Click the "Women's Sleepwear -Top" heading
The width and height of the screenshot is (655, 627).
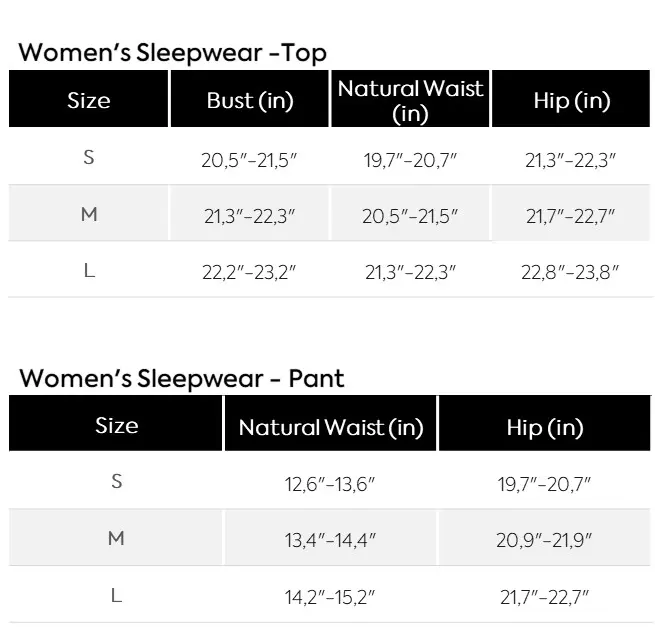173,53
